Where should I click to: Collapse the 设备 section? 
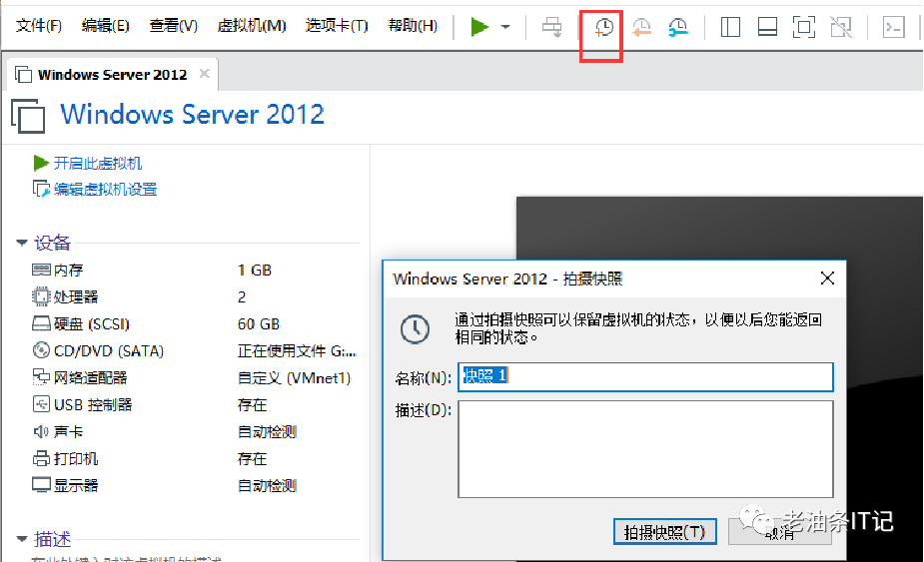coord(22,243)
